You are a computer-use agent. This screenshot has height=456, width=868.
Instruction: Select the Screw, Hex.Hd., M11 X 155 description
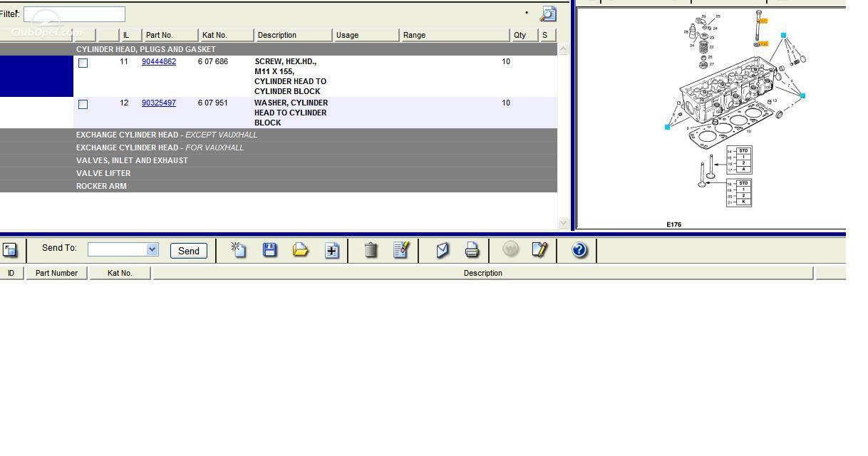coord(291,76)
